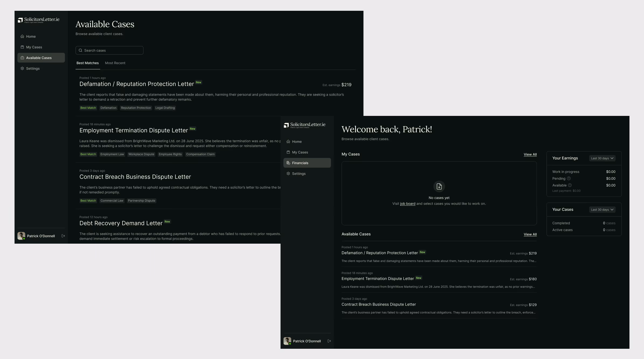644x359 pixels.
Task: Click the Pending earnings help icon
Action: (x=569, y=178)
